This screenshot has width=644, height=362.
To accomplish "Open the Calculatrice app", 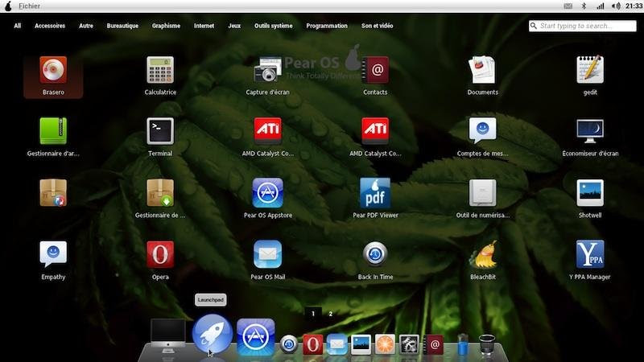I will [160, 70].
